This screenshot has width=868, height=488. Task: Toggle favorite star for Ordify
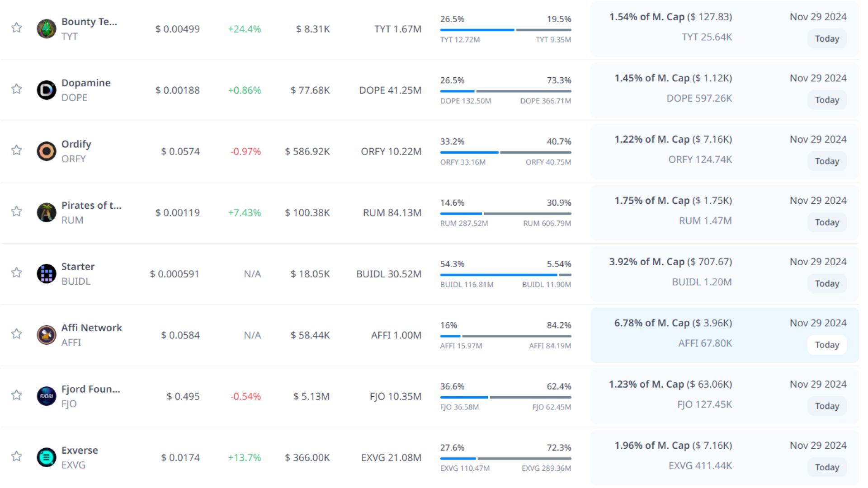(17, 150)
